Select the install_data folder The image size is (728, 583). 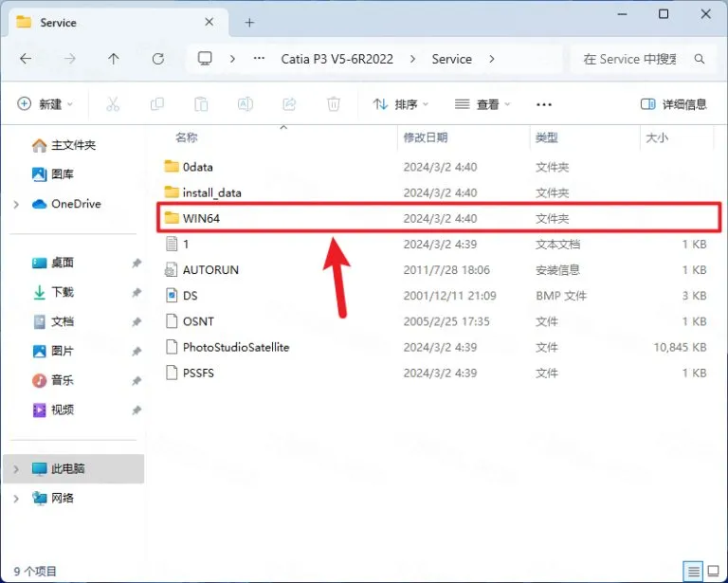(x=438, y=192)
